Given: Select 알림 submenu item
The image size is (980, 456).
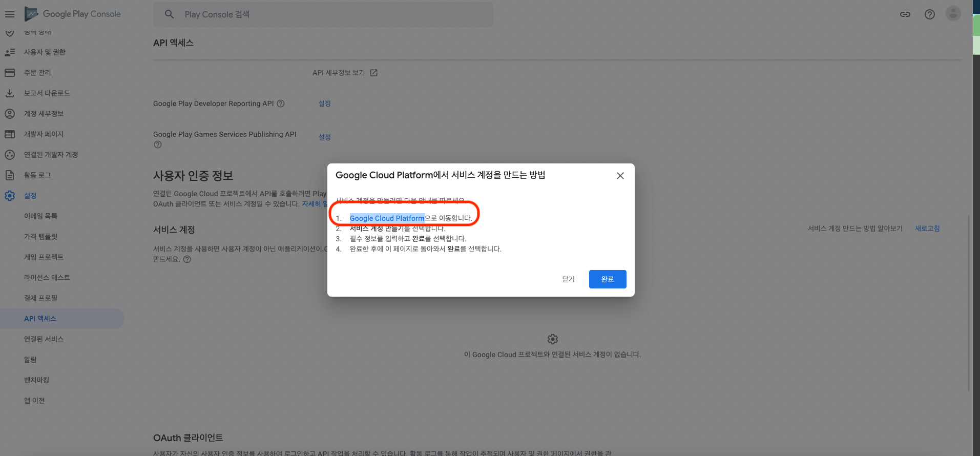Looking at the screenshot, I should pos(30,360).
